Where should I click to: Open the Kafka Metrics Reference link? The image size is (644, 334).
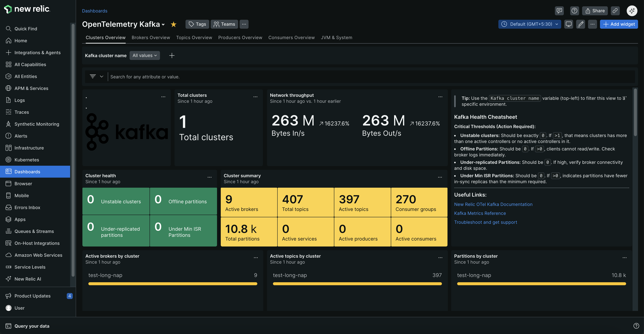point(480,213)
